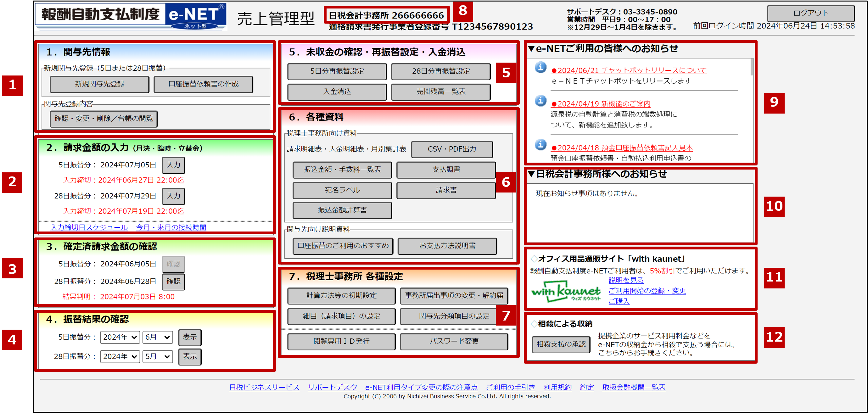Click info icon beside 預金口座振替依頼書記入見本 notice
The height and width of the screenshot is (413, 868).
click(540, 145)
